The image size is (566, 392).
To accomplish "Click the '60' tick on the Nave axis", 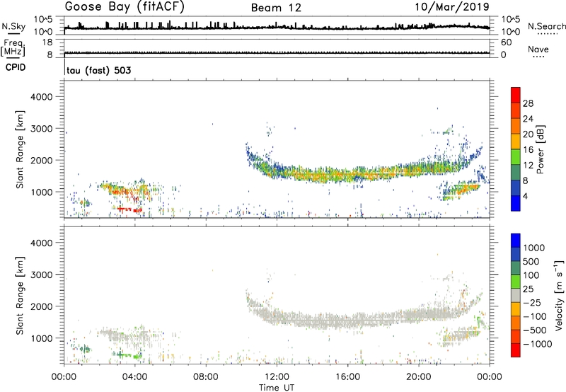I will [507, 42].
